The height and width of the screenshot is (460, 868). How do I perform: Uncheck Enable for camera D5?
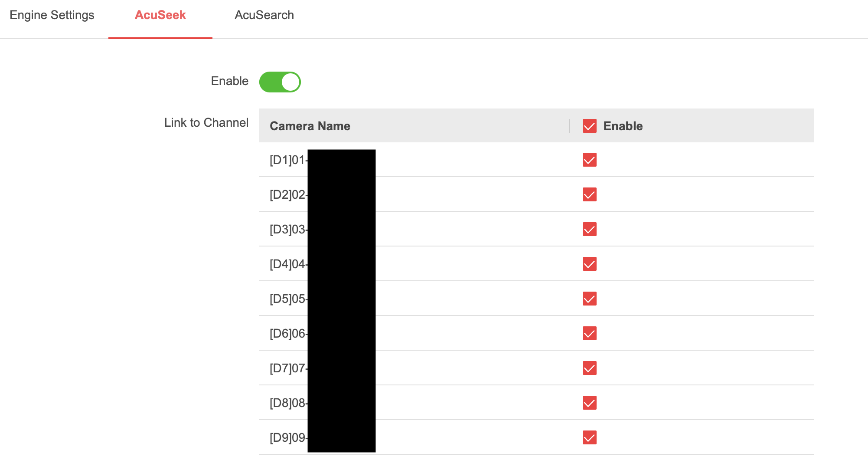pyautogui.click(x=589, y=299)
